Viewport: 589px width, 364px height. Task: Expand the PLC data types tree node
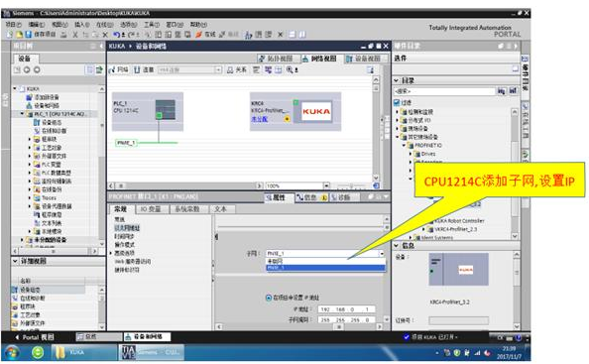click(30, 173)
